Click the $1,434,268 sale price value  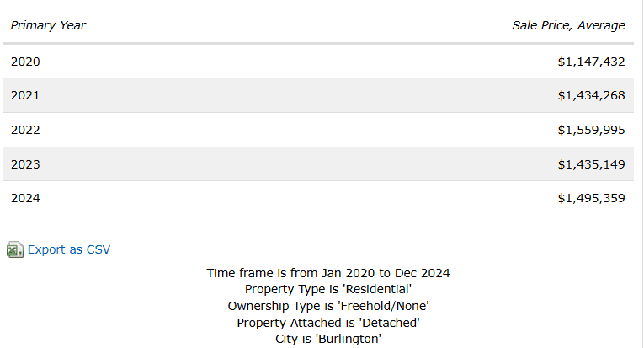pyautogui.click(x=591, y=95)
